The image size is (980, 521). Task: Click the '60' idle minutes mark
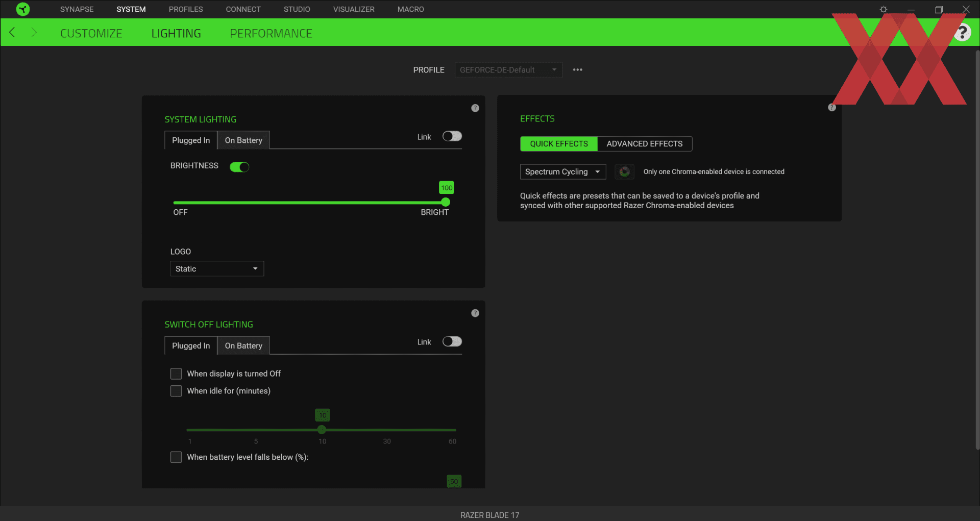453,441
